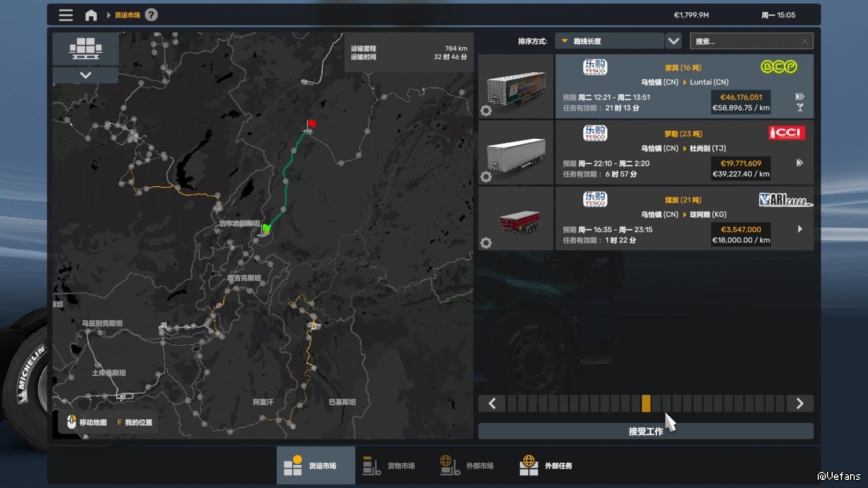
Task: Click the fragile glass icon on the 家具 job
Action: coord(800,108)
